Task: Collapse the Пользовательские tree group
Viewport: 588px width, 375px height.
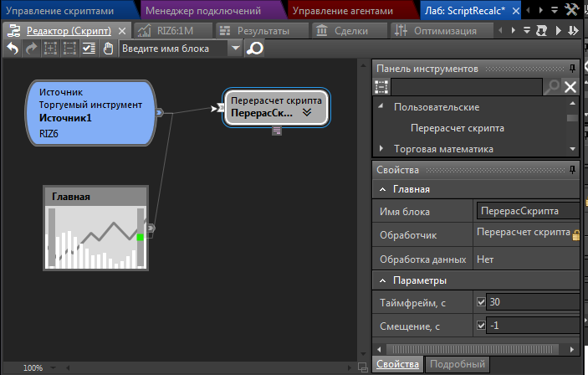Action: pos(381,107)
